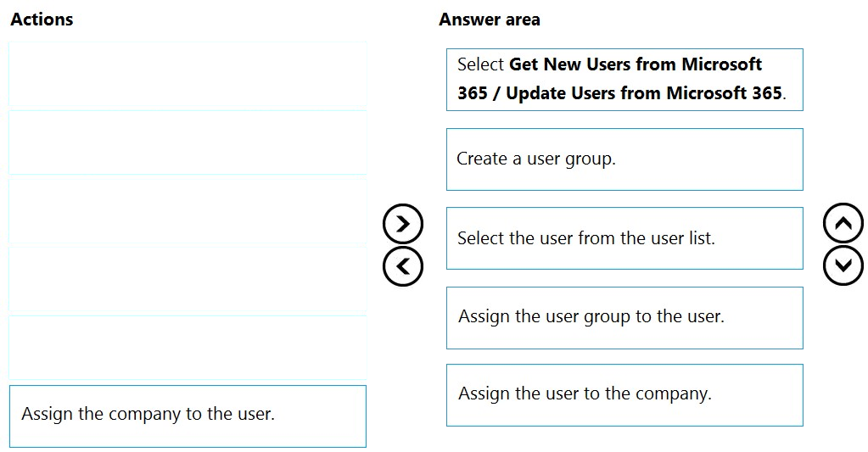This screenshot has width=868, height=452.
Task: Click the empty slot above 'Assign the company'
Action: click(x=188, y=348)
